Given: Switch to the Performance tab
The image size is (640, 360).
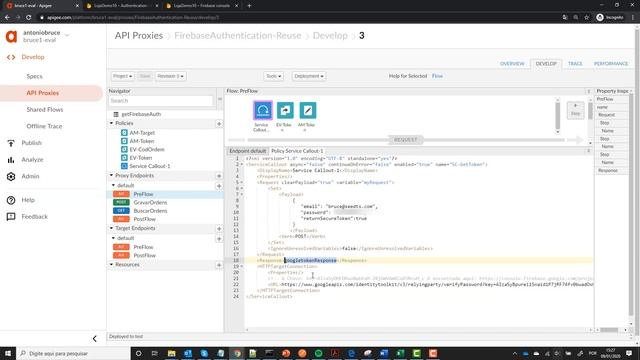Looking at the screenshot, I should (x=611, y=64).
